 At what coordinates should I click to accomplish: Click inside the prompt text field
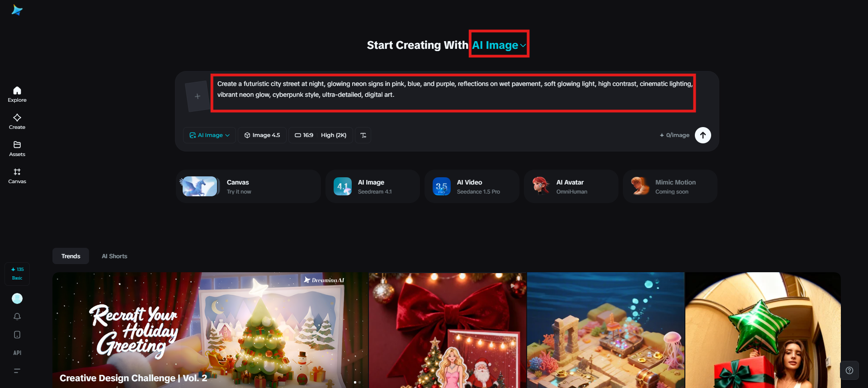click(x=453, y=93)
